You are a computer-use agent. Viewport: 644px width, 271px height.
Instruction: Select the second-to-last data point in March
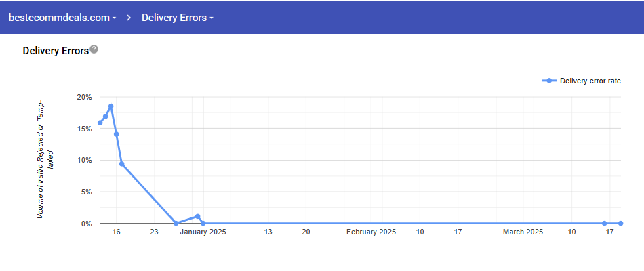(604, 223)
